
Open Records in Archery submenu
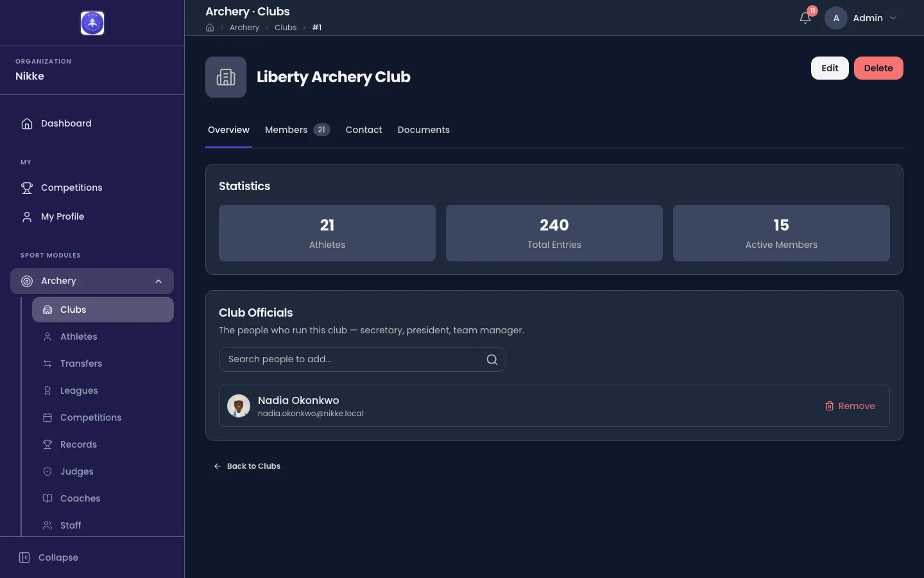(x=103, y=444)
